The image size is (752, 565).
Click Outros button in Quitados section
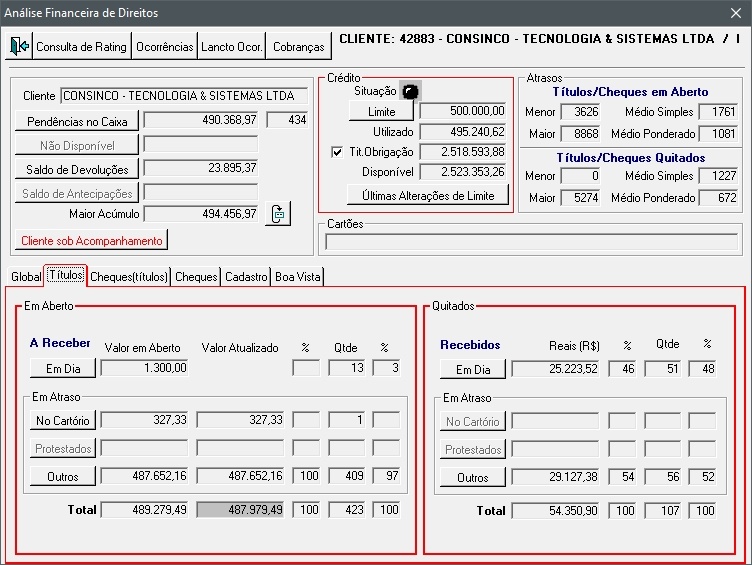(473, 478)
